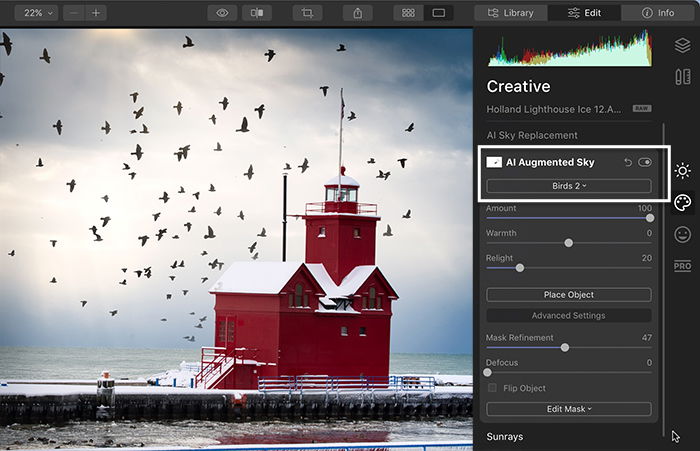Click the Place Object button
This screenshot has width=700, height=451.
569,295
